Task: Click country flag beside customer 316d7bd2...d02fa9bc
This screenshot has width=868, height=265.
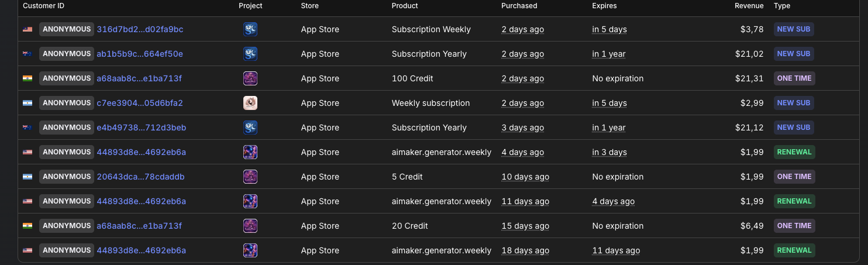Action: pos(27,29)
